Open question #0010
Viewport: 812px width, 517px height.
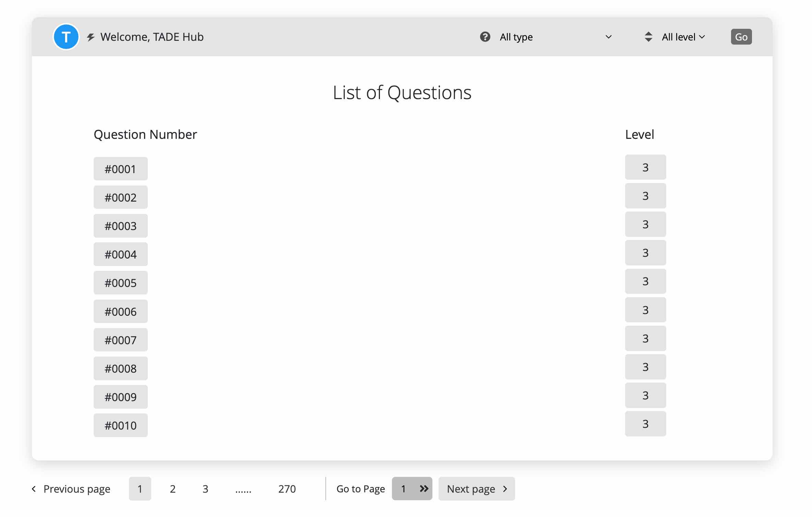121,425
